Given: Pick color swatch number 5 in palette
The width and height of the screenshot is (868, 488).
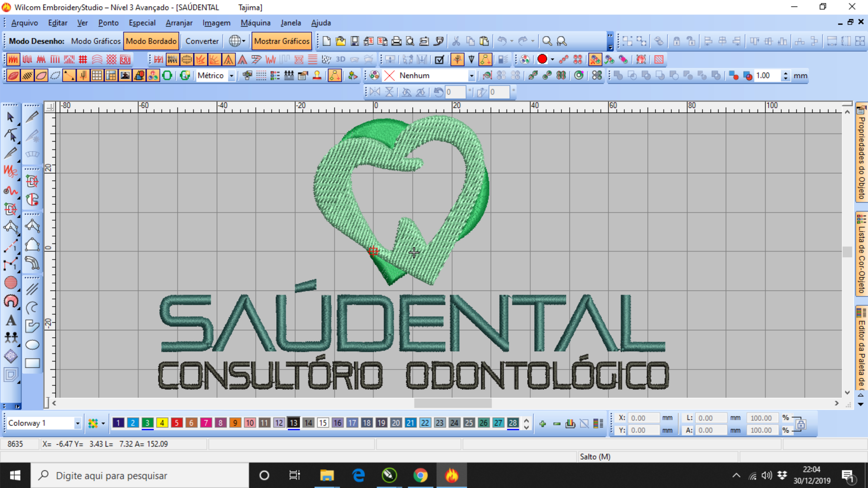Looking at the screenshot, I should pos(177,423).
